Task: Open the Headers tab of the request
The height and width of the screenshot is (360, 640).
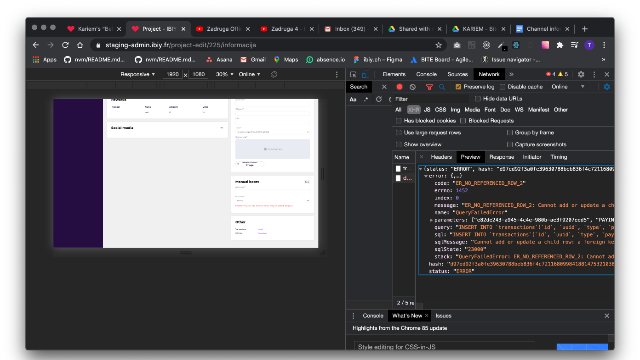Action: click(x=441, y=157)
